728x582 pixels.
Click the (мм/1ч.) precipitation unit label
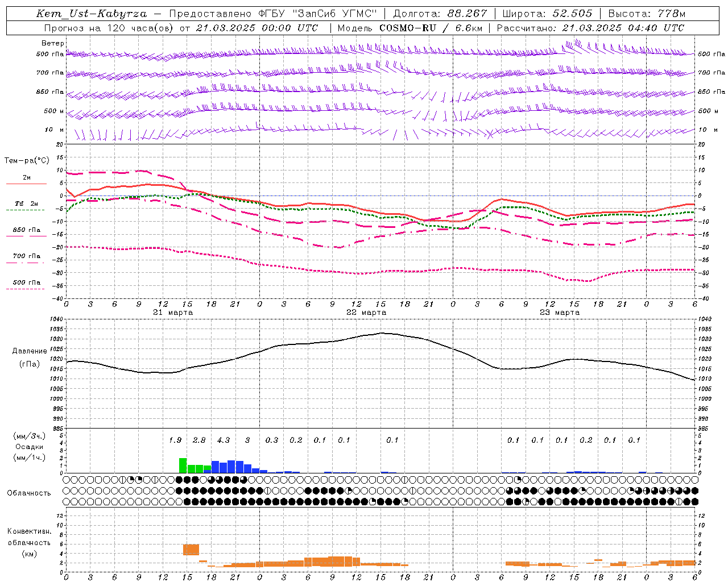(30, 458)
